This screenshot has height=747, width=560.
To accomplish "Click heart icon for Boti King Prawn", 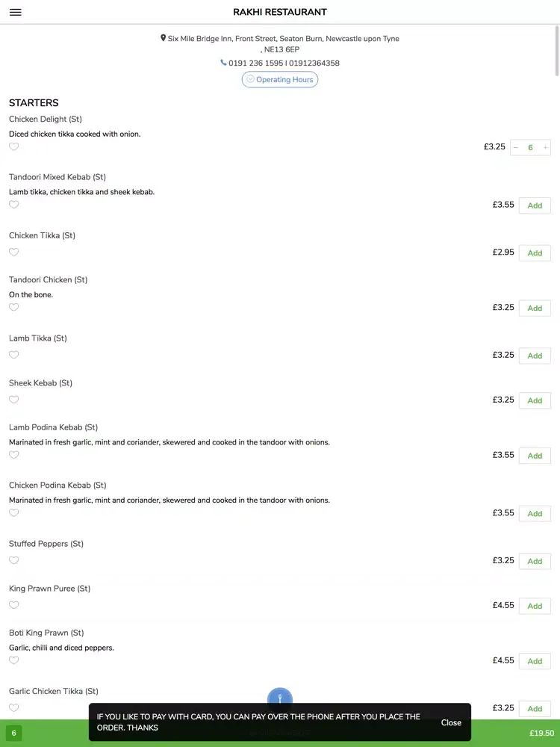I will (13, 660).
